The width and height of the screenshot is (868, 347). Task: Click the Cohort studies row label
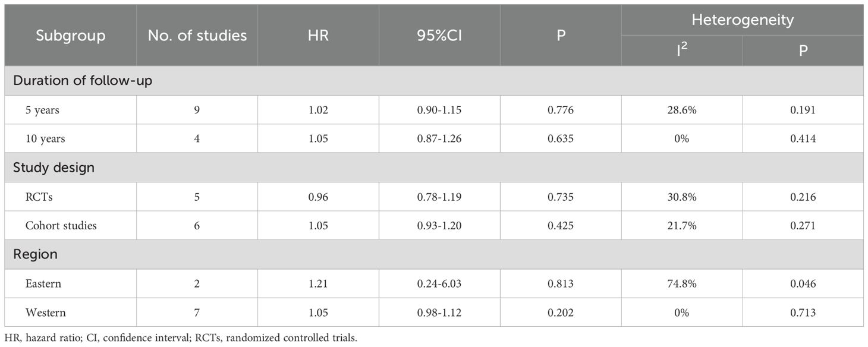[x=61, y=226]
